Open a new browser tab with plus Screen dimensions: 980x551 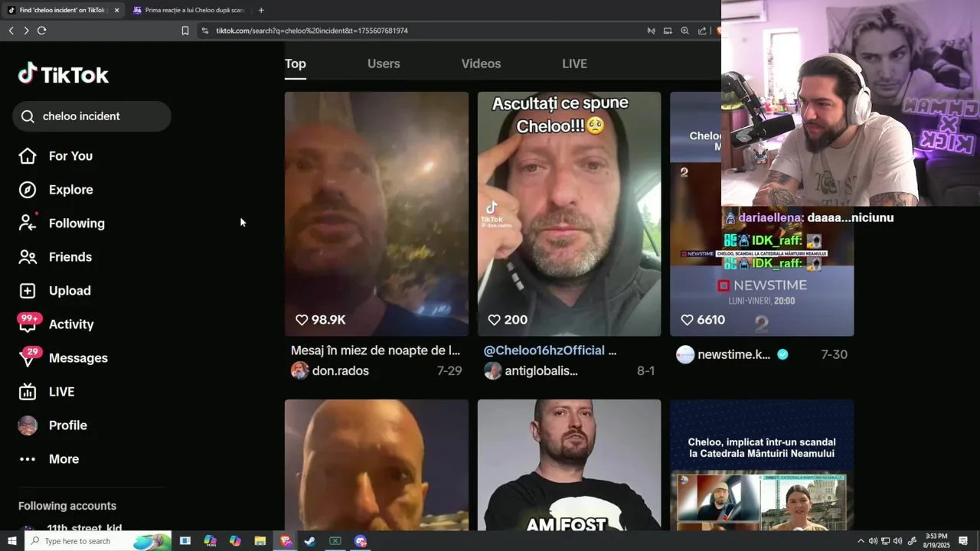261,10
